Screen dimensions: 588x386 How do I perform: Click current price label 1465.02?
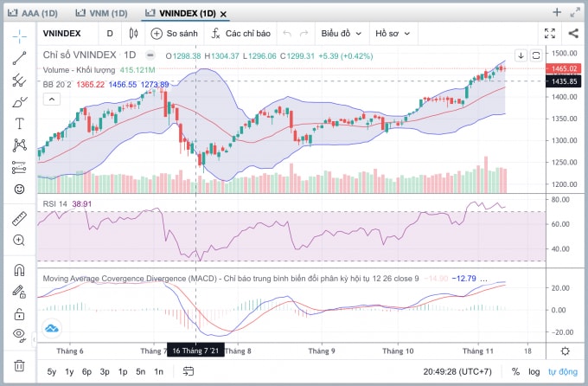coord(564,68)
